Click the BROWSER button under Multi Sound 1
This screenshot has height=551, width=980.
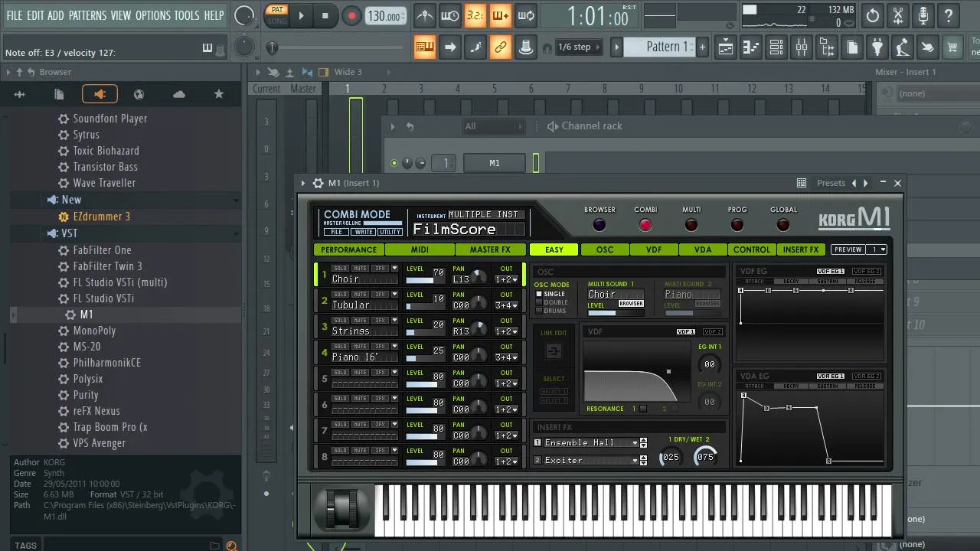click(631, 304)
